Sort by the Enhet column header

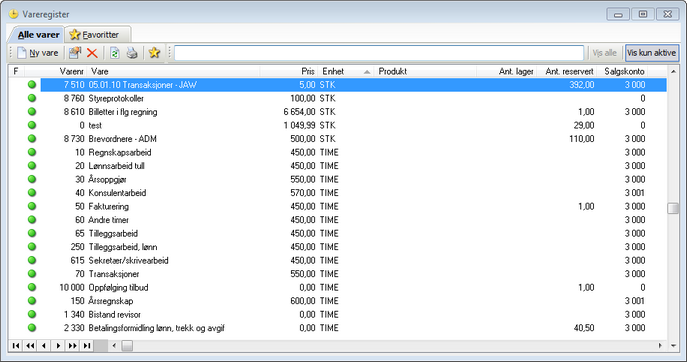click(346, 71)
